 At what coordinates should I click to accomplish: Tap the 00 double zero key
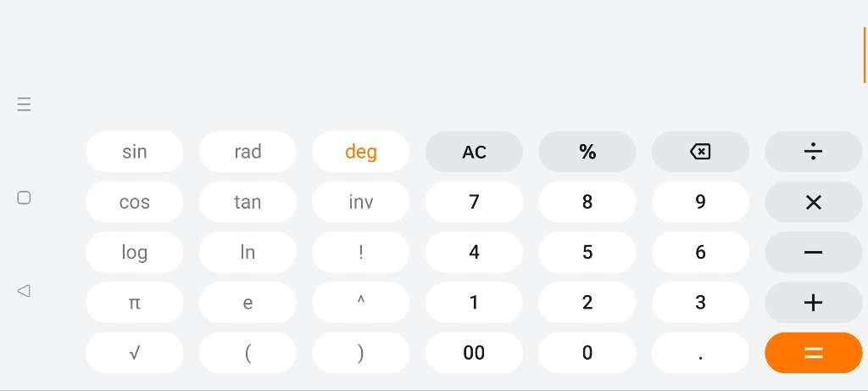474,353
